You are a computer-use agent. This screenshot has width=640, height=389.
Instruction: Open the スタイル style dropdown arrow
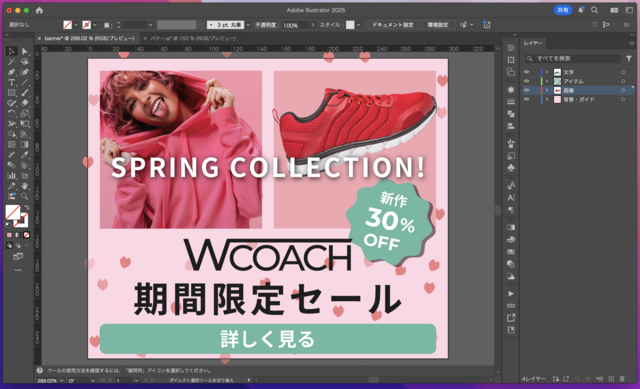click(x=358, y=25)
